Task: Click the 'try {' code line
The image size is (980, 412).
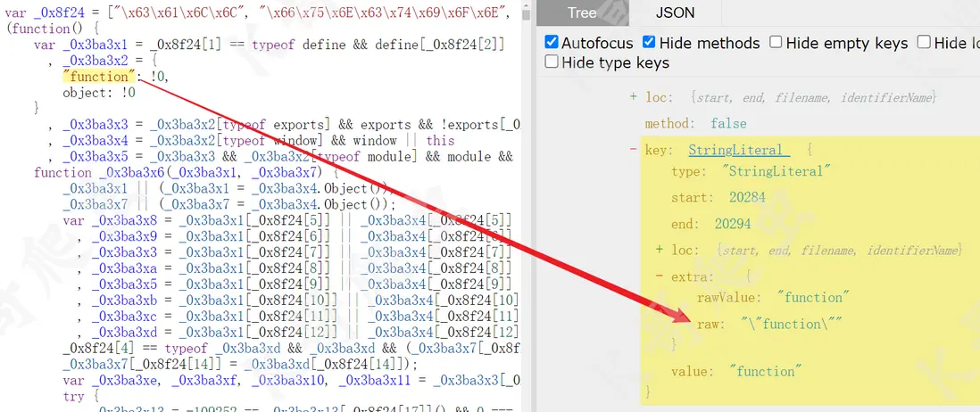Action: 81,396
